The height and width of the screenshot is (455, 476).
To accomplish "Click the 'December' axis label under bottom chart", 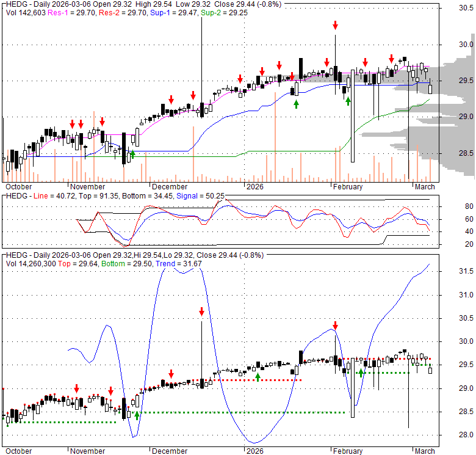I will [170, 451].
